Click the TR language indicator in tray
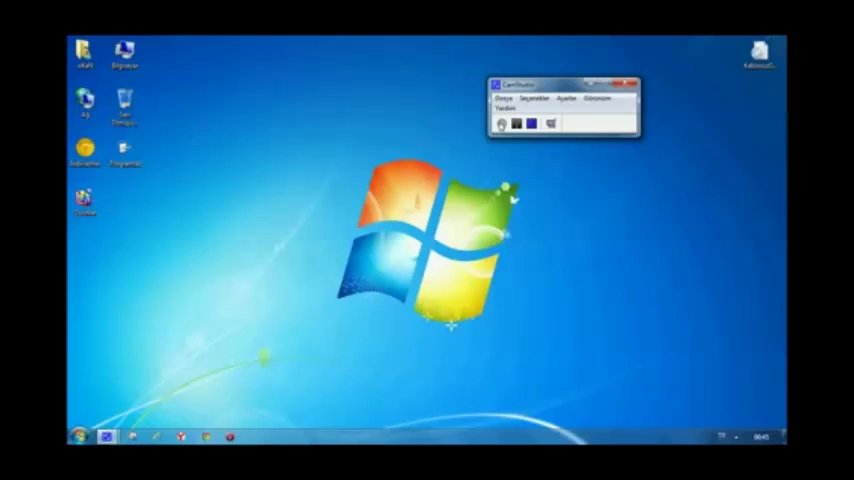This screenshot has width=854, height=480. click(721, 436)
